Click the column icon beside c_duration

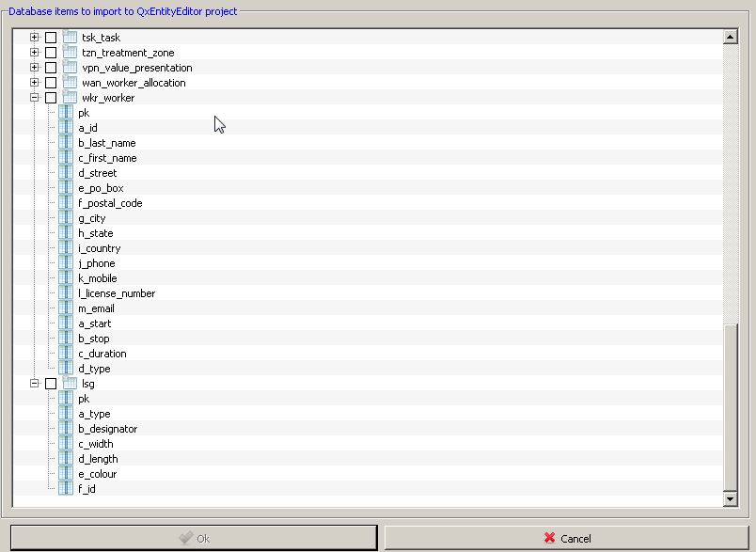65,354
